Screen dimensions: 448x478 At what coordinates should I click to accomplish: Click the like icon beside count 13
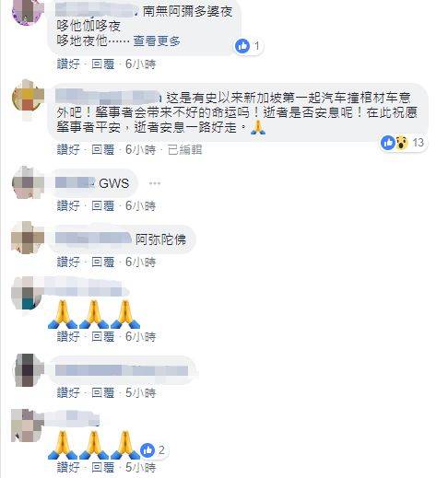pos(387,143)
